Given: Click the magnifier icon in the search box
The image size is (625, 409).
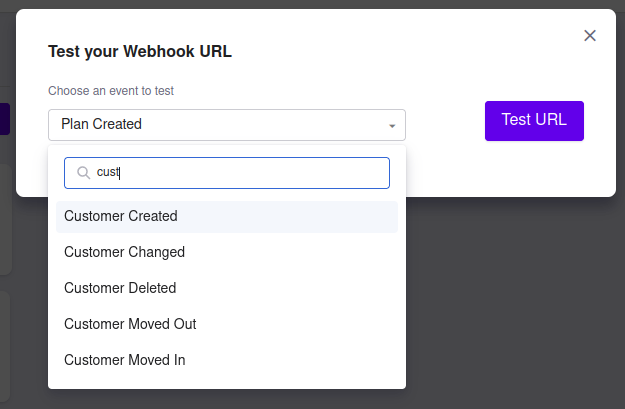Looking at the screenshot, I should pos(83,173).
